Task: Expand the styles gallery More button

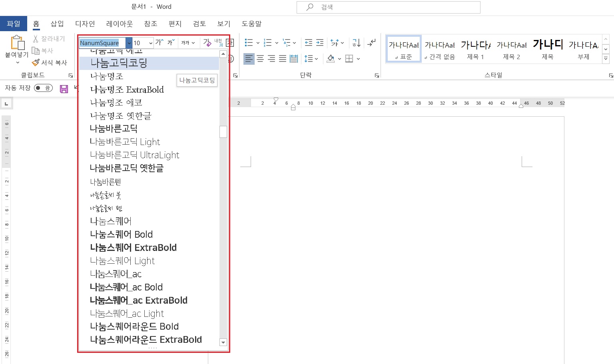Action: tap(606, 58)
